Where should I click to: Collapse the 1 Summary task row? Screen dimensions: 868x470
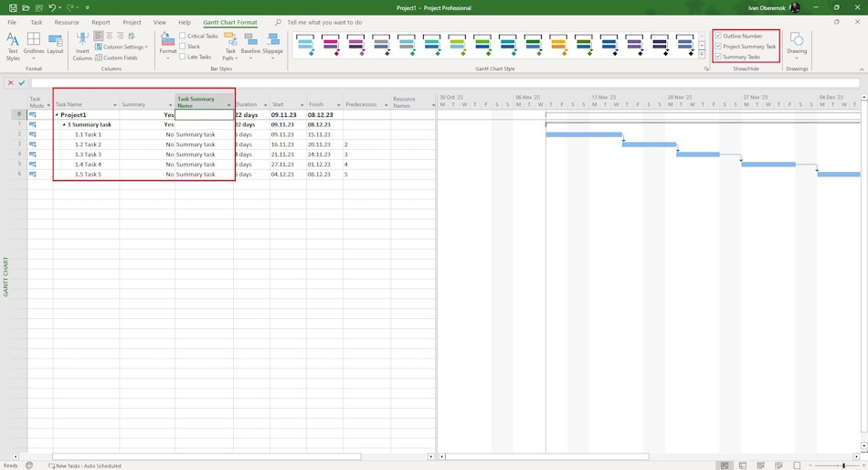(x=64, y=124)
